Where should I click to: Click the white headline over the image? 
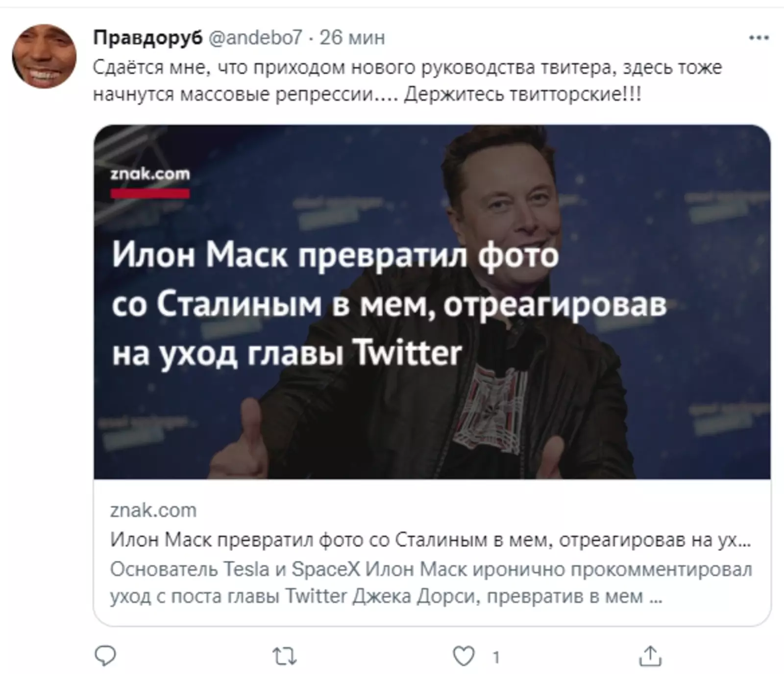pos(389,304)
